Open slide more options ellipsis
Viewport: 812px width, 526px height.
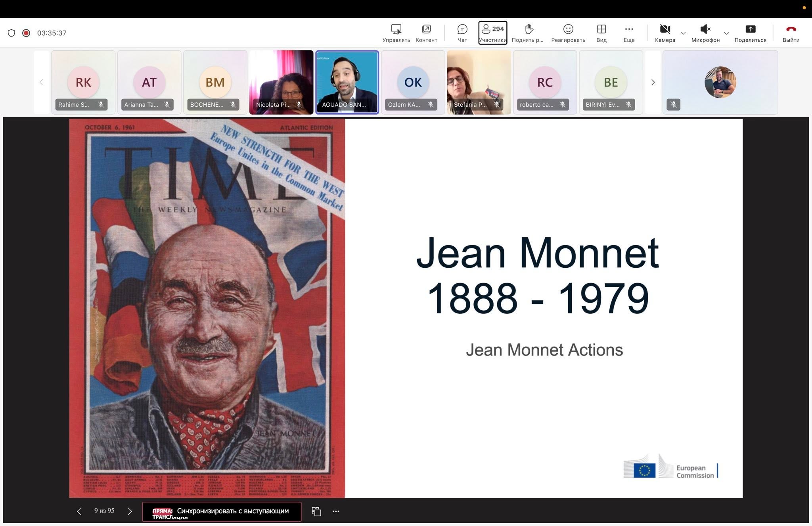pos(336,511)
